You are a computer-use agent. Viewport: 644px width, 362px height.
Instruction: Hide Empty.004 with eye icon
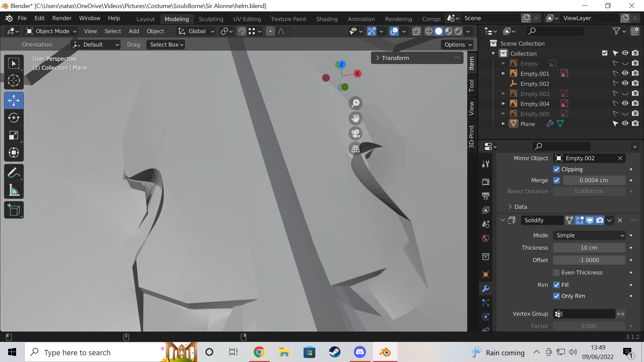[625, 104]
